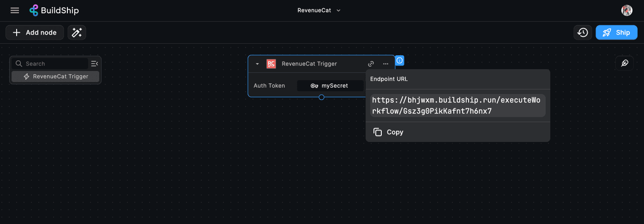Click the red RC logo on node
Screen dimensions: 644x224
tap(271, 64)
